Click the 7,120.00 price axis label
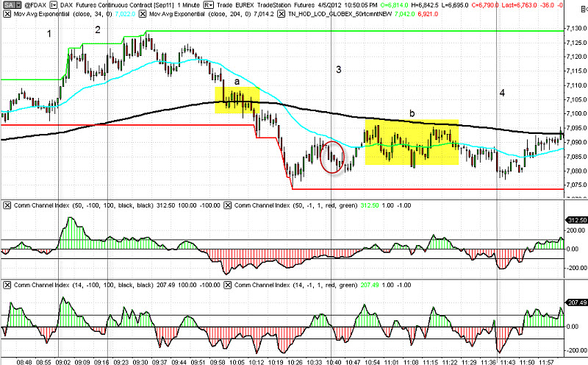Image resolution: width=588 pixels, height=365 pixels. click(x=576, y=57)
